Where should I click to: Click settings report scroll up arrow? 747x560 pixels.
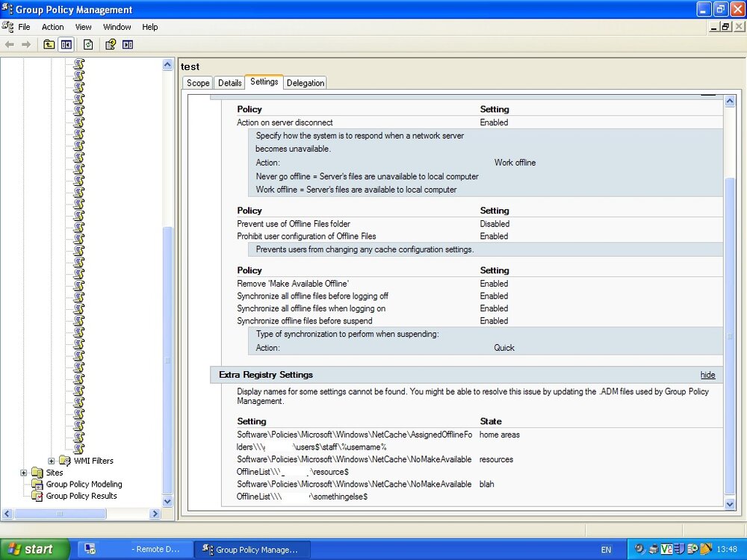pyautogui.click(x=729, y=101)
